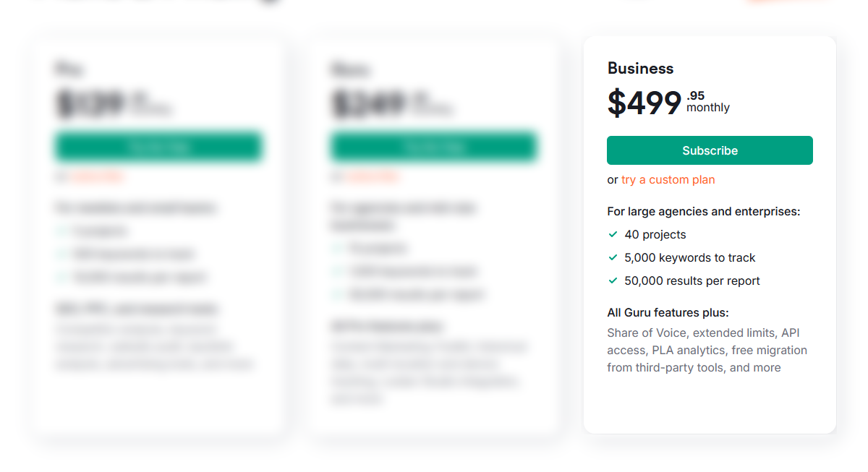Click the "50,000 results per report" text
This screenshot has height=472, width=868.
point(692,280)
